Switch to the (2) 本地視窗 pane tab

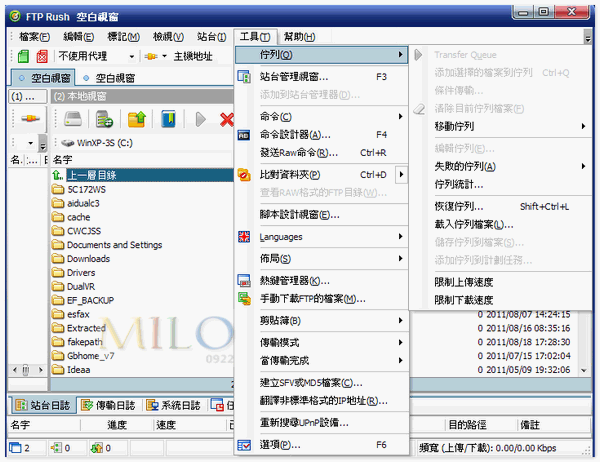point(142,96)
